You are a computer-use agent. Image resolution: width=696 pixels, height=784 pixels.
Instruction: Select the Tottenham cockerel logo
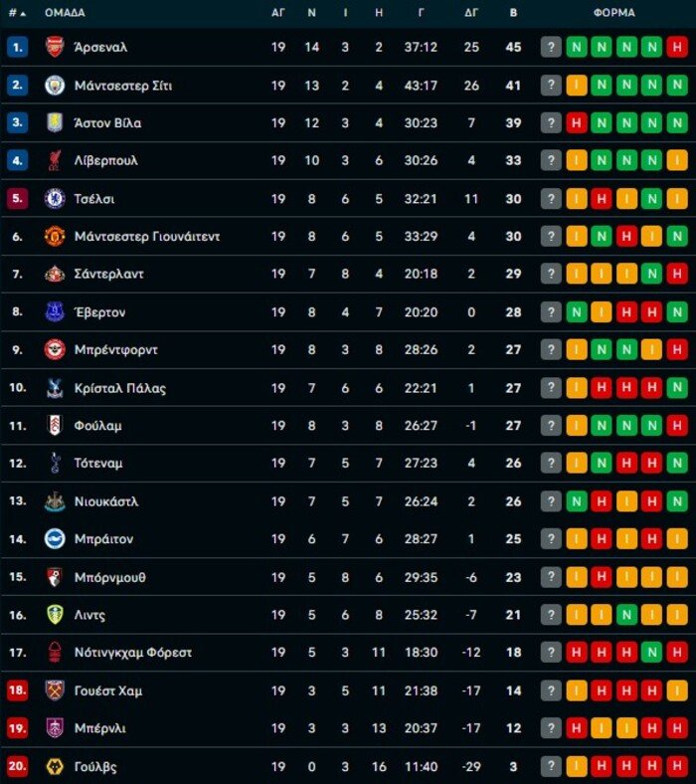click(55, 464)
